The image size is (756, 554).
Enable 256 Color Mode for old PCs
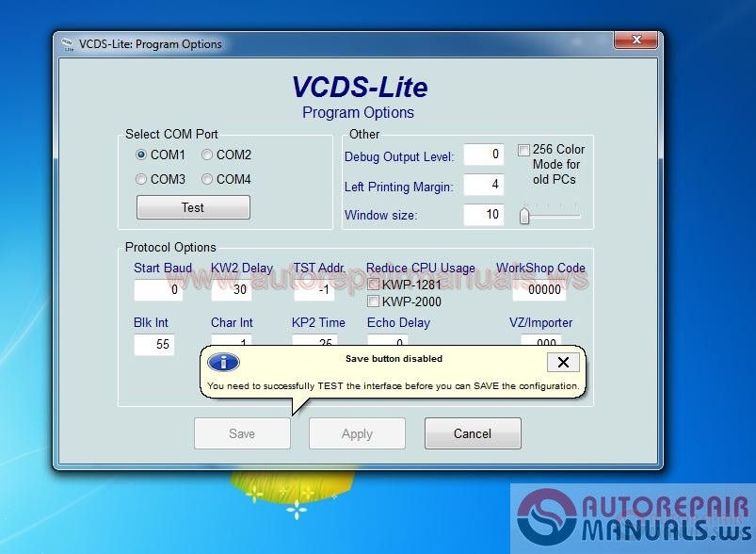tap(523, 150)
